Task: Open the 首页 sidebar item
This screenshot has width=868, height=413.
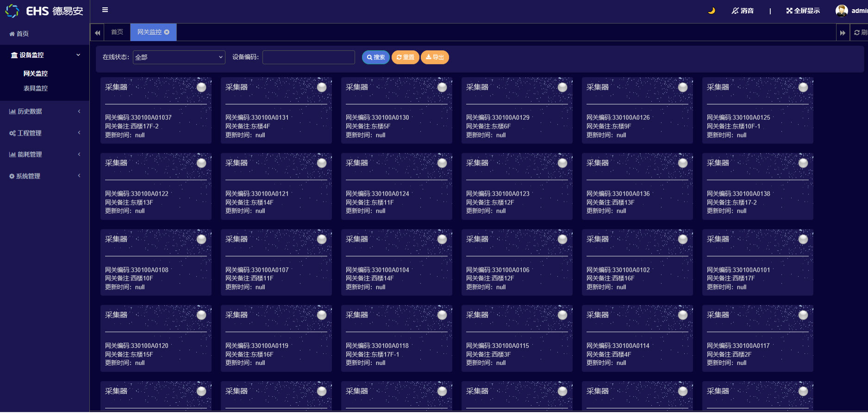Action: [19, 34]
